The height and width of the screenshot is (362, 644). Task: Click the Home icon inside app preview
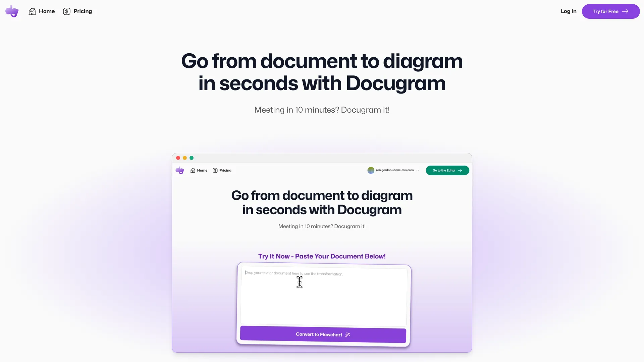193,170
